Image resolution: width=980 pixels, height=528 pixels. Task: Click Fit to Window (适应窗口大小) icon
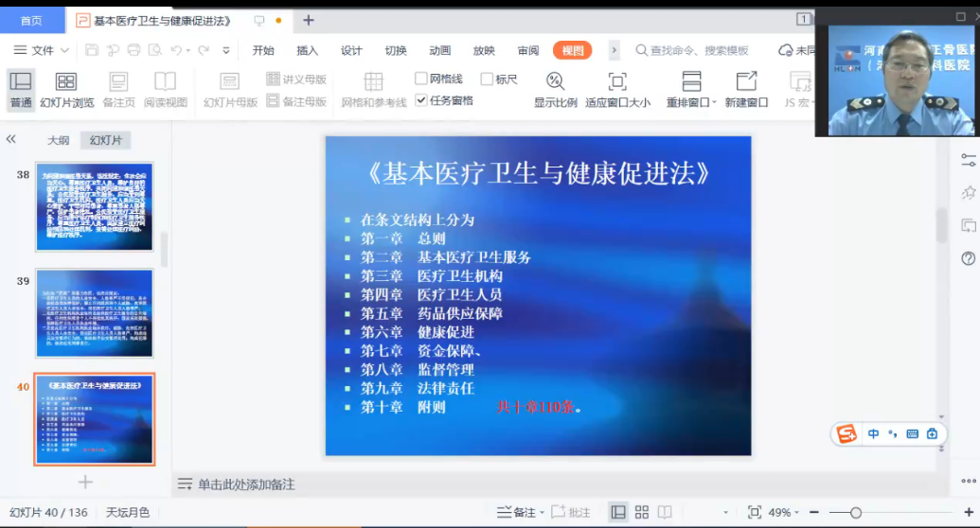(617, 90)
